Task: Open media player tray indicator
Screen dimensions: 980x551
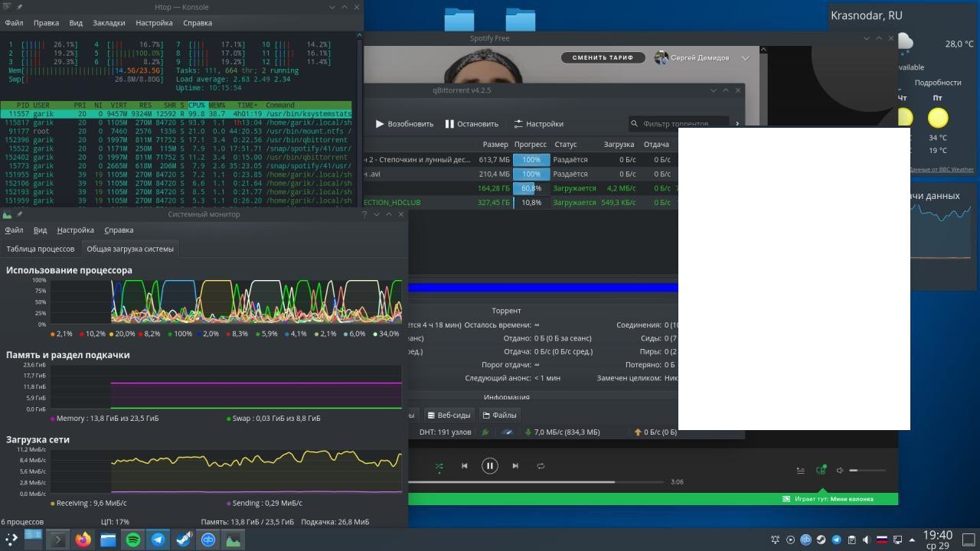Action: pyautogui.click(x=790, y=540)
